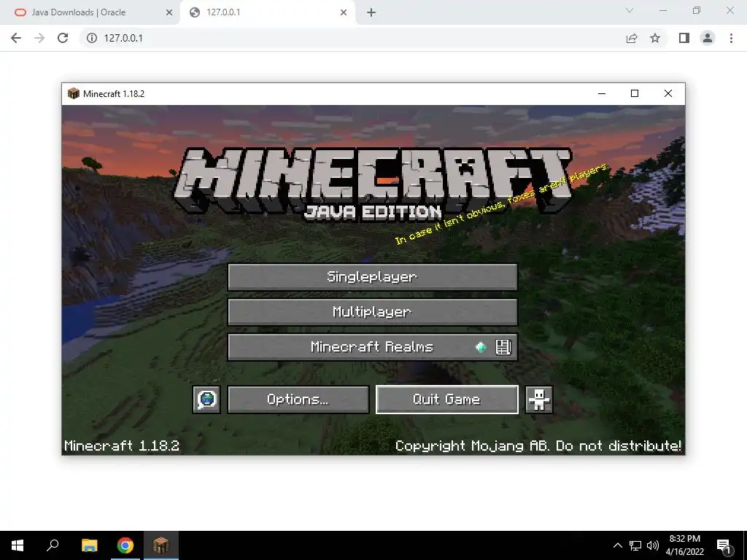Viewport: 747px width, 560px height.
Task: Close the Java Downloads Oracle tab
Action: point(169,13)
